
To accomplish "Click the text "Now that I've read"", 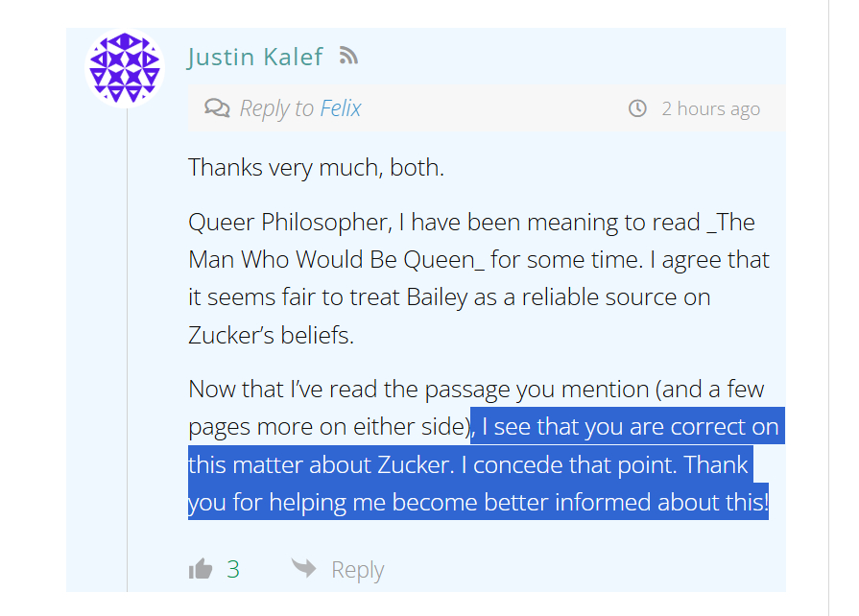I will 273,390.
